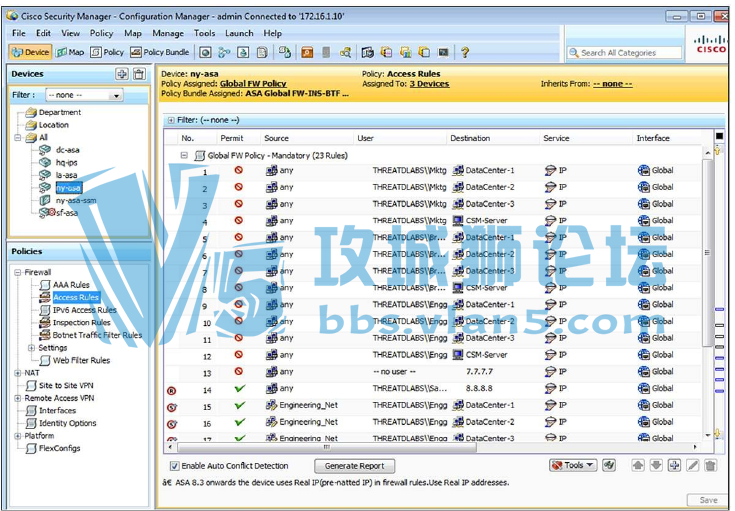Open Policy view from toolbar
The image size is (735, 511).
point(107,52)
